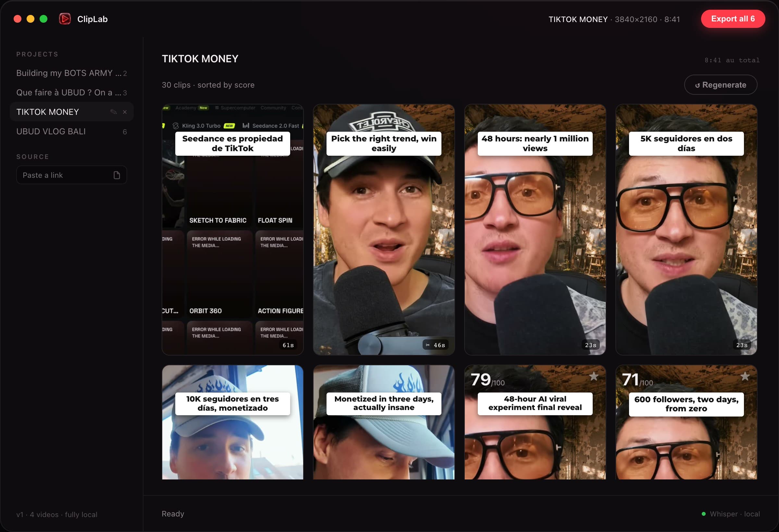The image size is (779, 532).
Task: Click the 79/100 score label
Action: (x=488, y=380)
